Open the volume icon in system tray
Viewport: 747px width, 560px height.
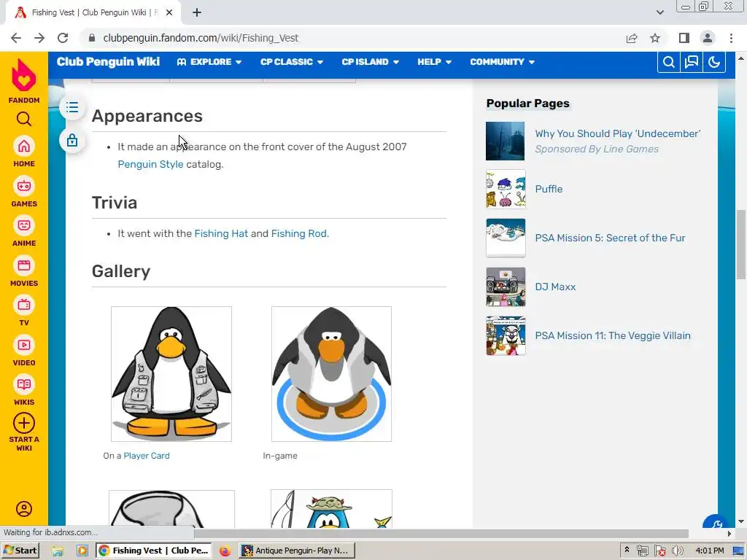[x=677, y=551]
